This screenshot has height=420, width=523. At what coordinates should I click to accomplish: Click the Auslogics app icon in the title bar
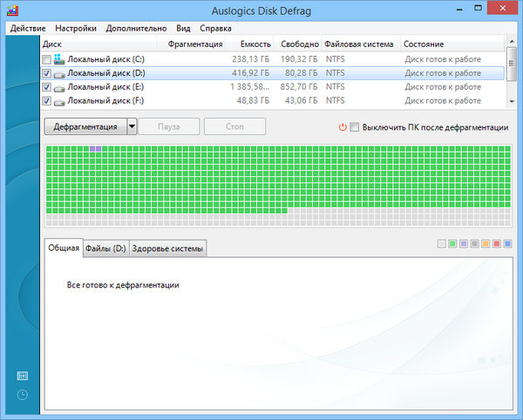tap(11, 11)
